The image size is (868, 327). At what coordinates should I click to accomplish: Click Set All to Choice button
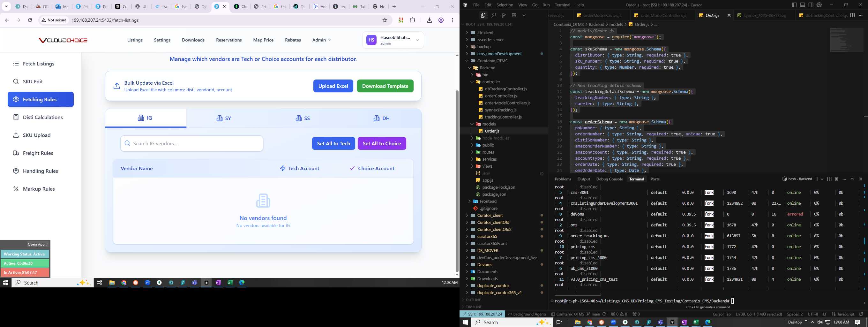382,144
